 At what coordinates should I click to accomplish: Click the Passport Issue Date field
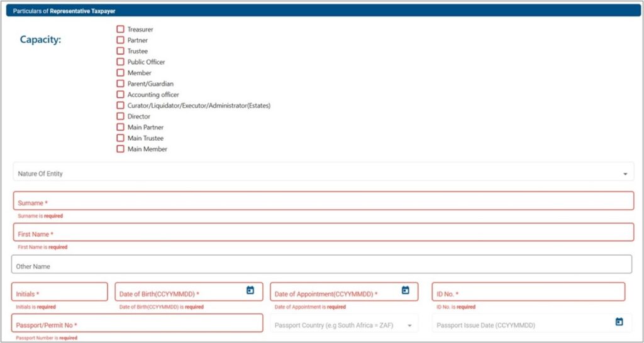pyautogui.click(x=532, y=323)
